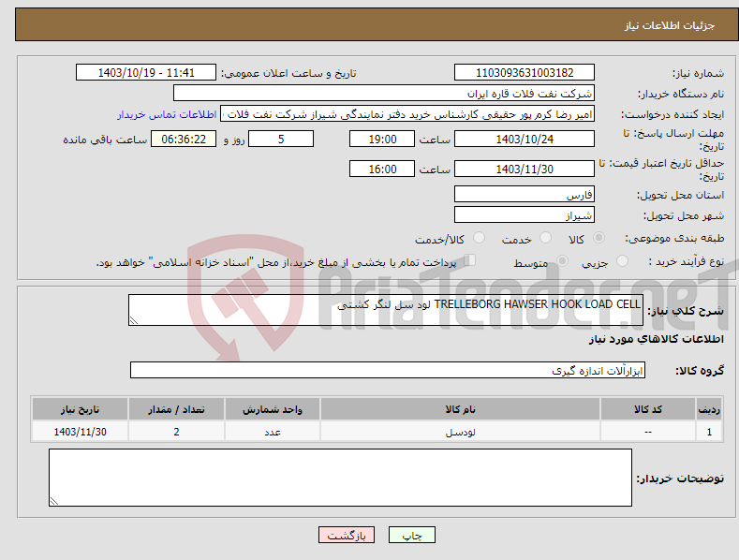Click the ردیف column header
Viewport: 739px width, 560px height.
click(x=709, y=409)
